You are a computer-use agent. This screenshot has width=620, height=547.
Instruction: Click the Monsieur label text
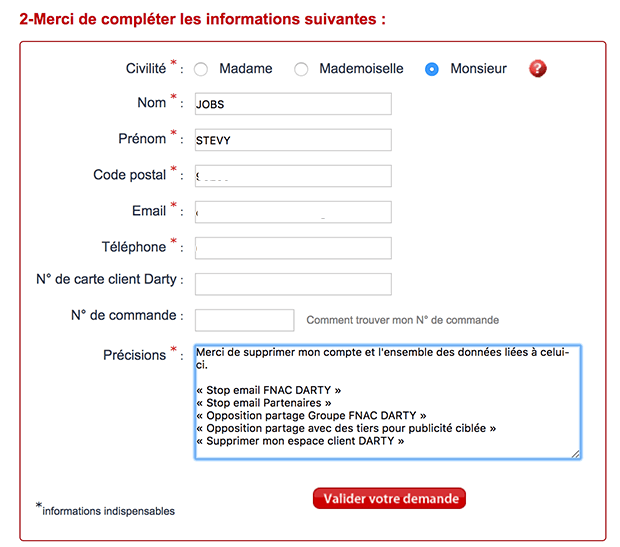click(478, 69)
